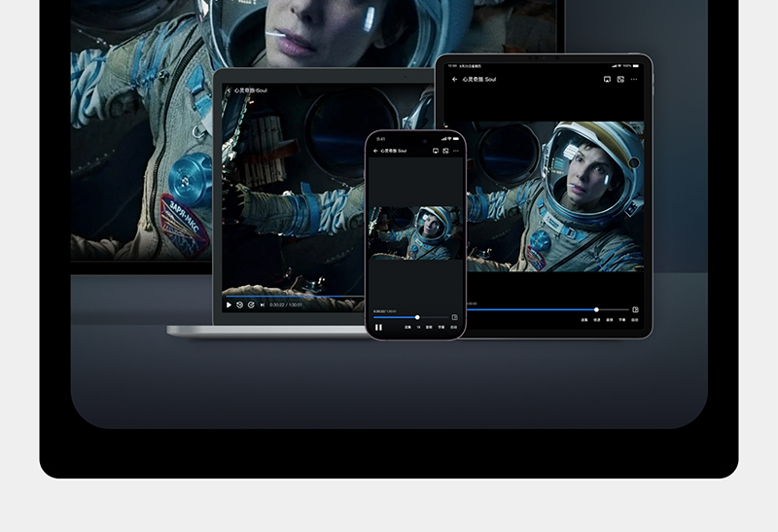The image size is (778, 532).
Task: Open the three-dot more menu on phone
Action: (x=456, y=151)
